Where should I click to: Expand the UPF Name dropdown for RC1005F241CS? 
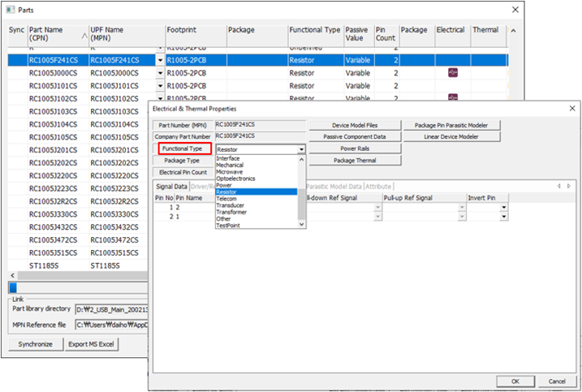(x=160, y=59)
